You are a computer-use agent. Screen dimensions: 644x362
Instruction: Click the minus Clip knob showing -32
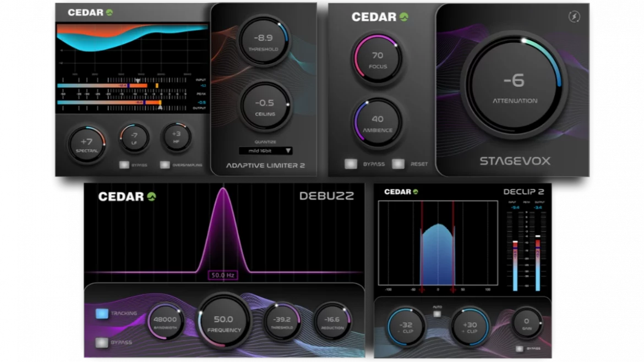click(406, 327)
